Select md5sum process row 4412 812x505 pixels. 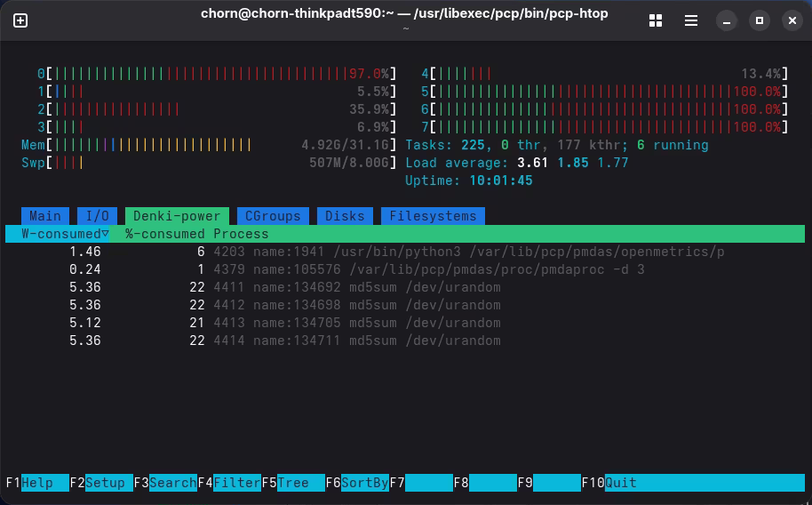point(405,305)
